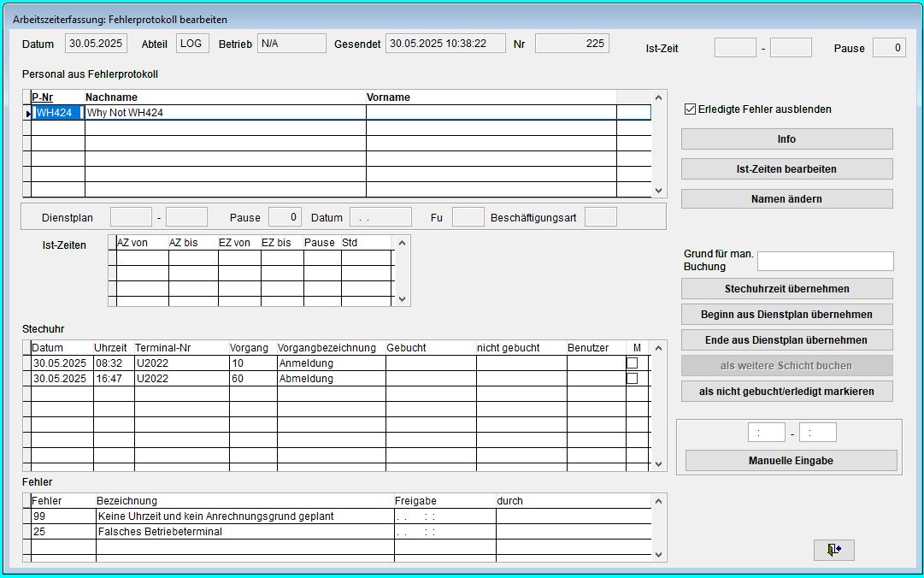
Task: Click 'Ende aus Dienstplan übernehmen'
Action: point(786,340)
